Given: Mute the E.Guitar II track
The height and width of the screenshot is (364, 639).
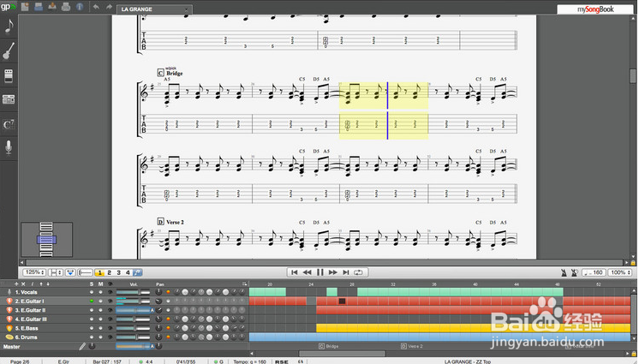Looking at the screenshot, I should coord(100,310).
